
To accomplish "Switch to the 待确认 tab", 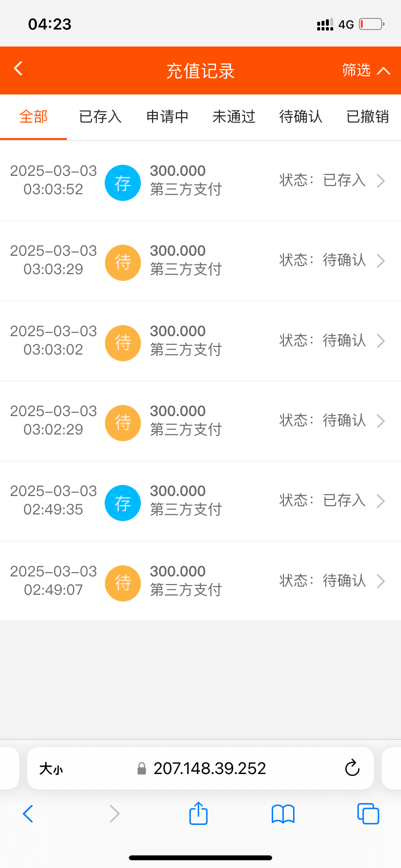I will tap(301, 117).
